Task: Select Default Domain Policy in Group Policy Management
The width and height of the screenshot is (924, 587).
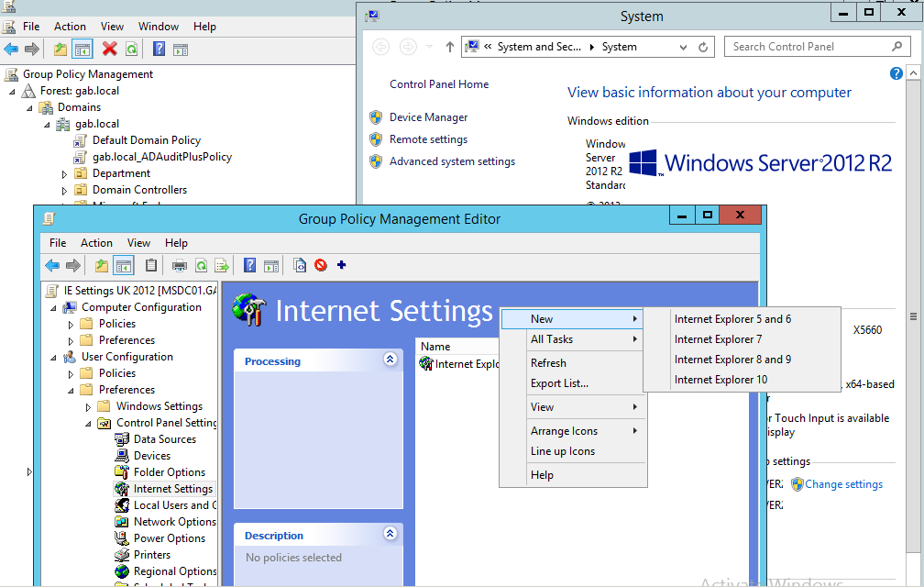Action: [146, 140]
